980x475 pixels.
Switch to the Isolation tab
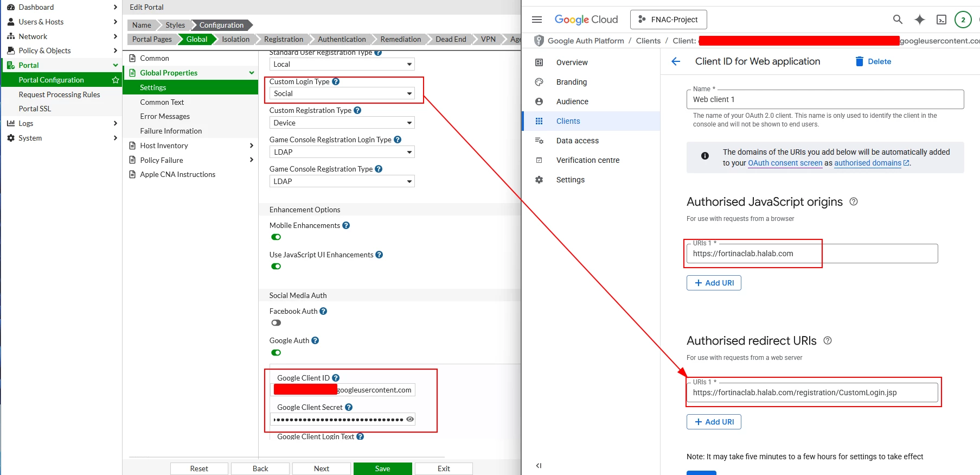[x=235, y=39]
